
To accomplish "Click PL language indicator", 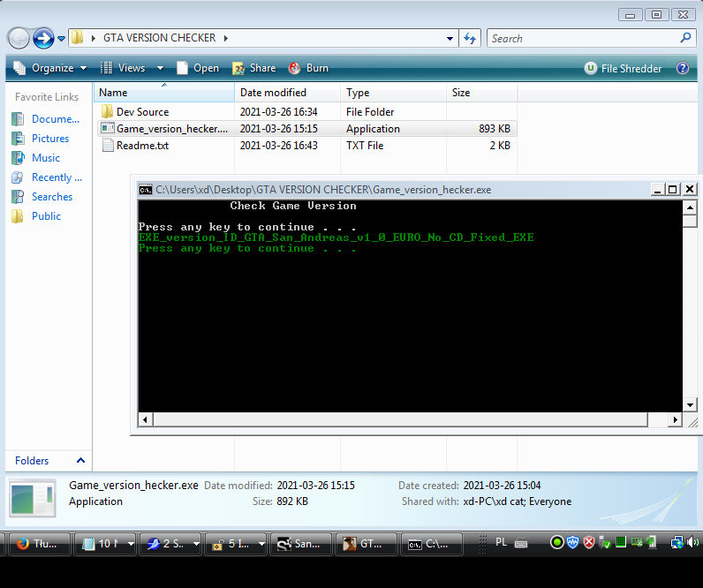I will pyautogui.click(x=502, y=543).
